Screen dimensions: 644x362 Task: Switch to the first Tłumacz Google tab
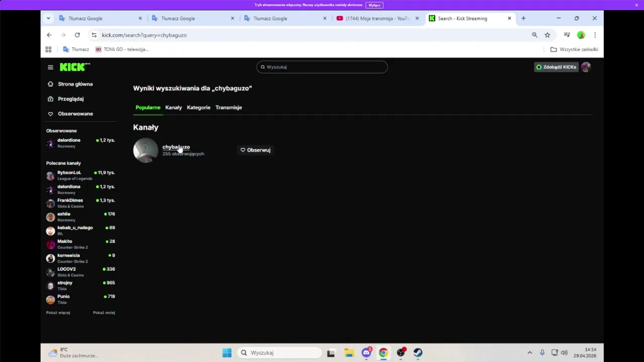(x=100, y=18)
